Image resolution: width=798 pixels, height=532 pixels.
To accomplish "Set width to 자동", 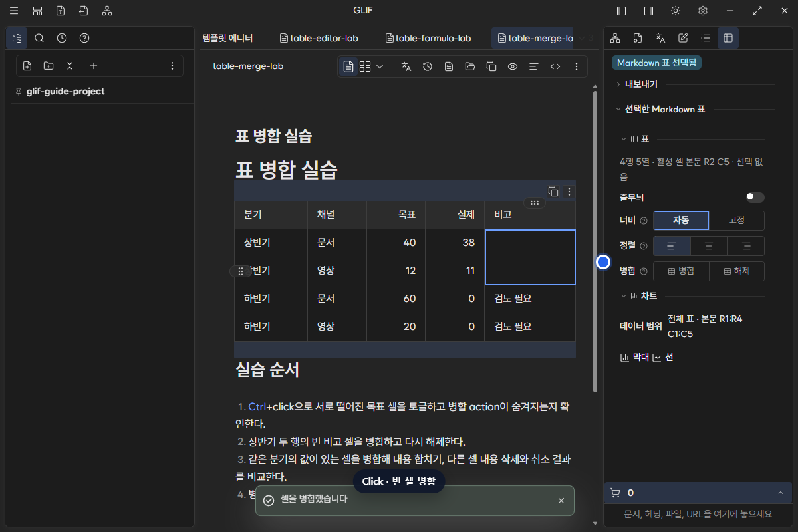I will pyautogui.click(x=682, y=220).
